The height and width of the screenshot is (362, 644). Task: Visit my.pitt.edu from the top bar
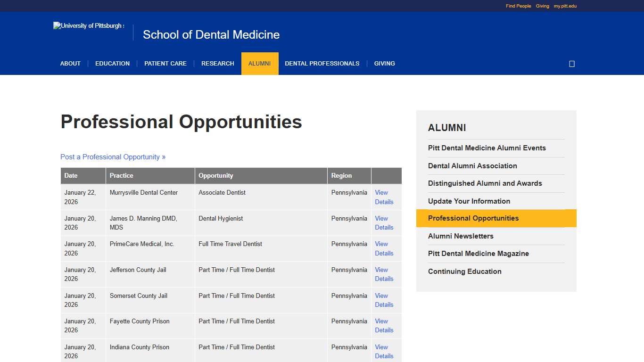tap(564, 6)
